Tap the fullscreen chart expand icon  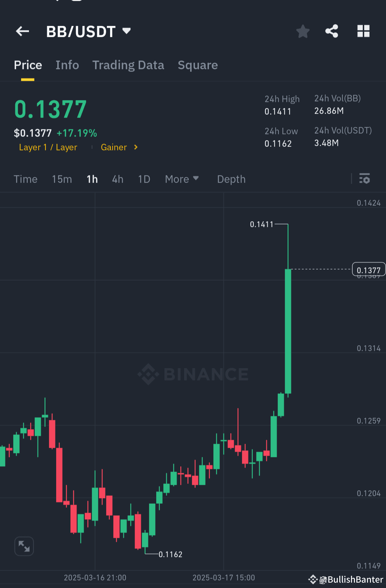click(24, 546)
